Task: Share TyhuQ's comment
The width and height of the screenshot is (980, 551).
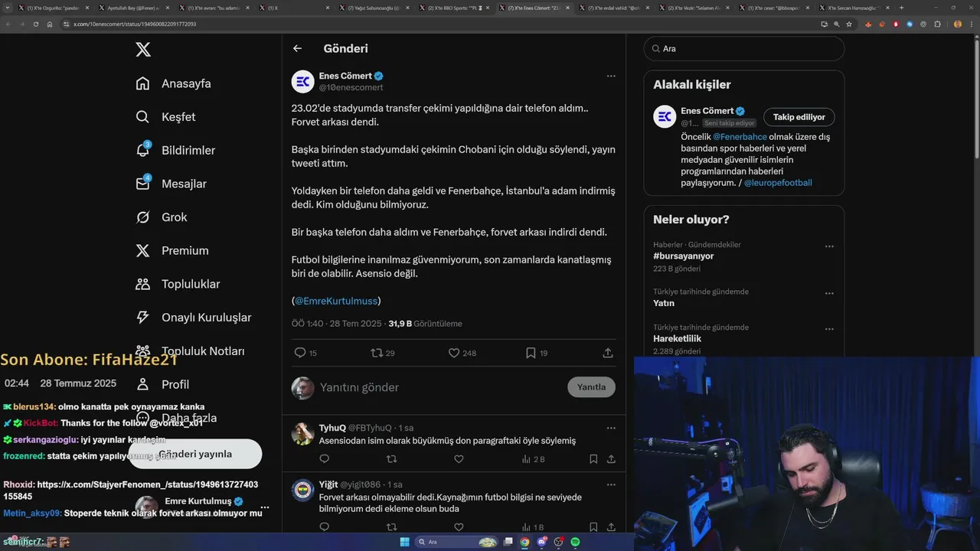Action: 611,459
